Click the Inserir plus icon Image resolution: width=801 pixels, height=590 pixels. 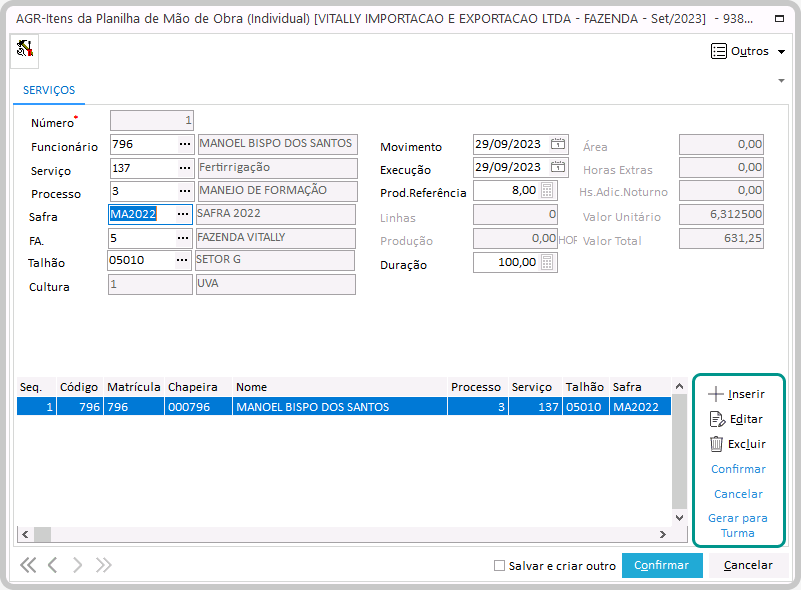point(716,394)
